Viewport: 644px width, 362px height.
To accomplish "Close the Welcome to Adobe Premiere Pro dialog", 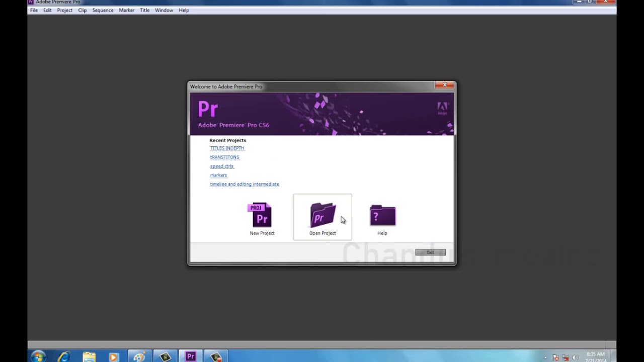I will tap(444, 85).
